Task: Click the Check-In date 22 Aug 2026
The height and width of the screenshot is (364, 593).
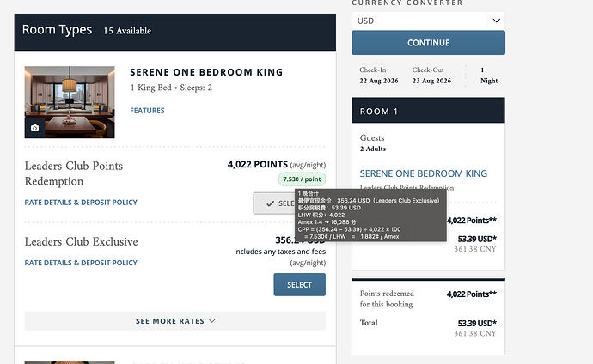Action: click(x=378, y=81)
